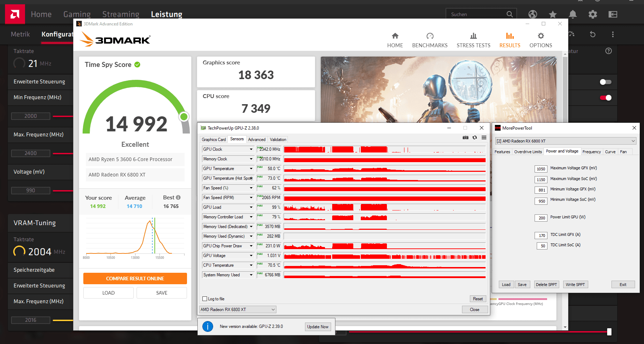The height and width of the screenshot is (344, 644).
Task: Switch to the Graphics Card tab in GPU-Z
Action: pos(214,140)
